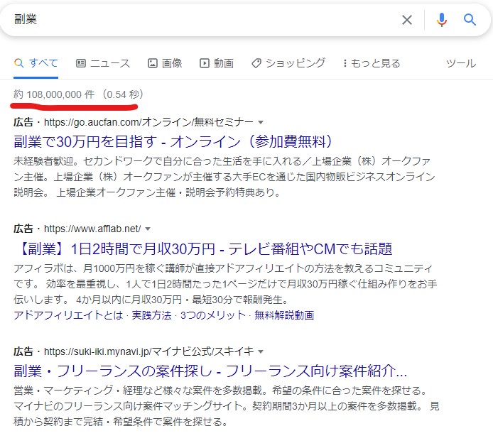Screen dimensions: 493x448
Task: Open the 【副業】1日2時間で月収30万円 ad link
Action: coord(205,248)
